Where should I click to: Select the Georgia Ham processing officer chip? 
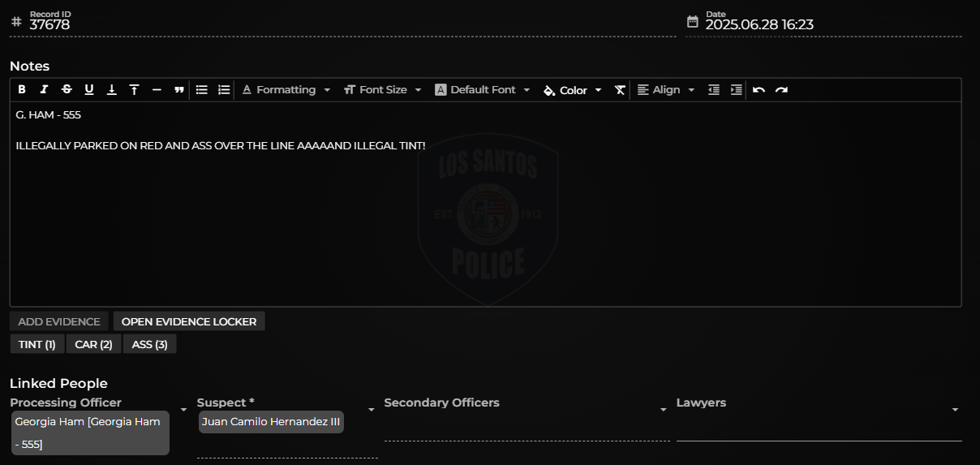pyautogui.click(x=90, y=433)
